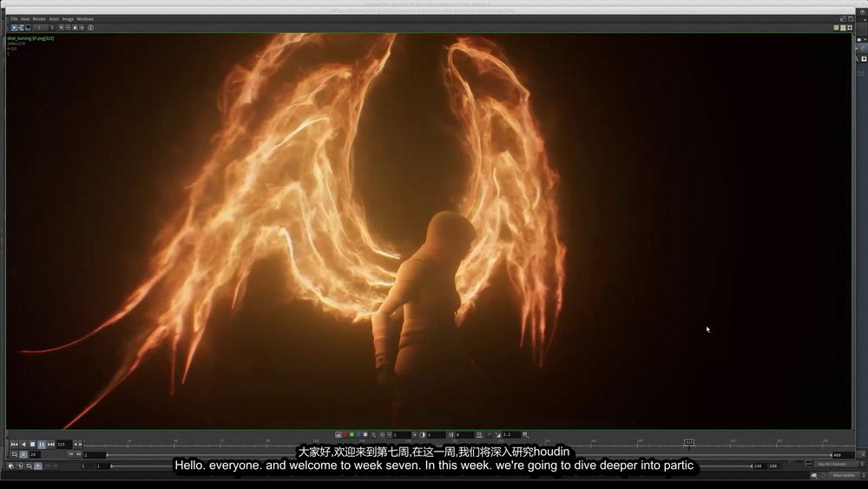868x489 pixels.
Task: Click the first highlighted icon in top toolbar
Action: (15, 28)
